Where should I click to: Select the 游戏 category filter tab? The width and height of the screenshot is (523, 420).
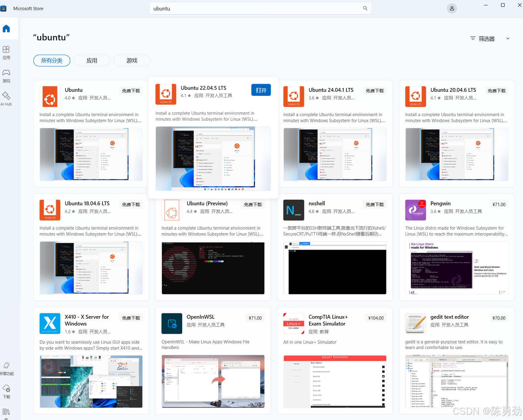tap(132, 61)
